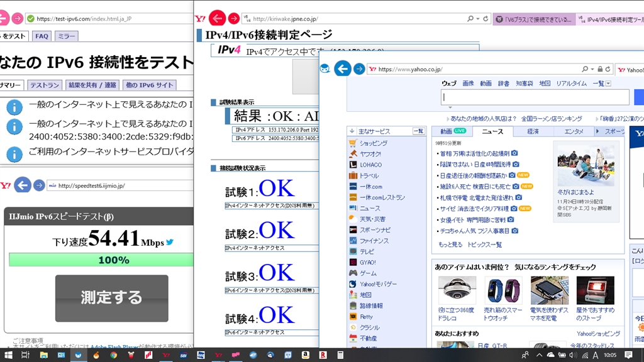Click the green 100% progress bar
Image resolution: width=644 pixels, height=362 pixels.
point(101,260)
